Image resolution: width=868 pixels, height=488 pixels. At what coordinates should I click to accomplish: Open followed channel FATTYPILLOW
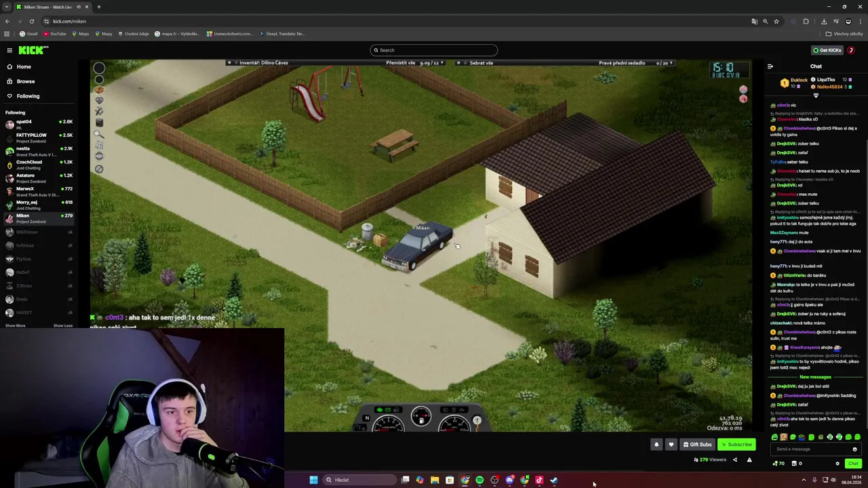[39, 138]
